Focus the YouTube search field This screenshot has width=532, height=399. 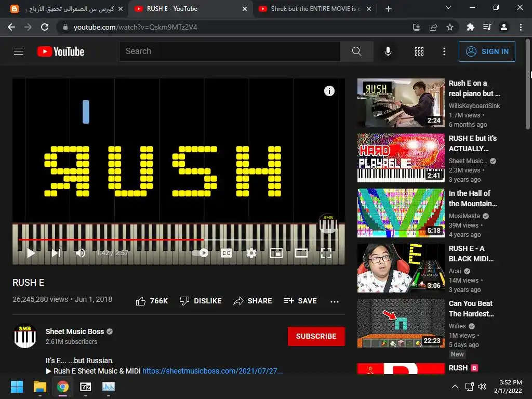(230, 51)
